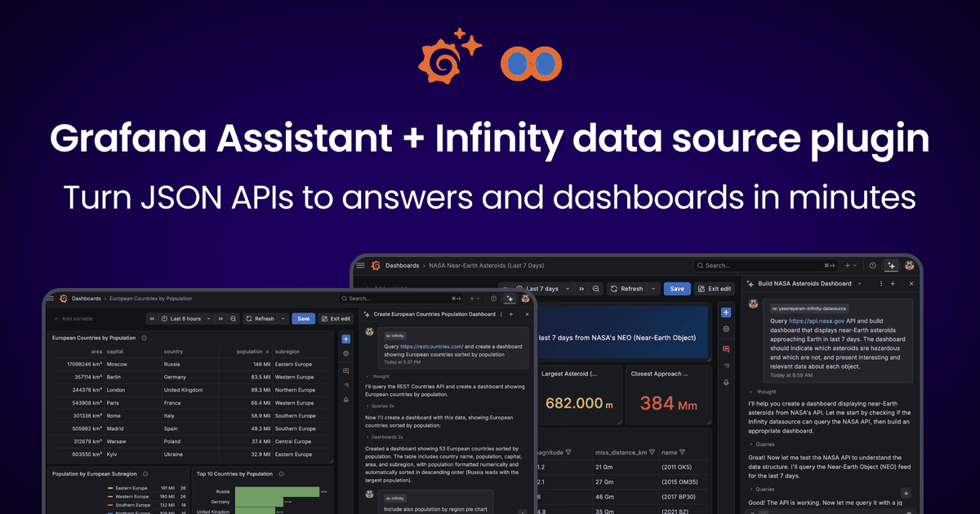Click blue add-panel plus icon in European Countries sidebar
The height and width of the screenshot is (514, 980).
[x=345, y=339]
